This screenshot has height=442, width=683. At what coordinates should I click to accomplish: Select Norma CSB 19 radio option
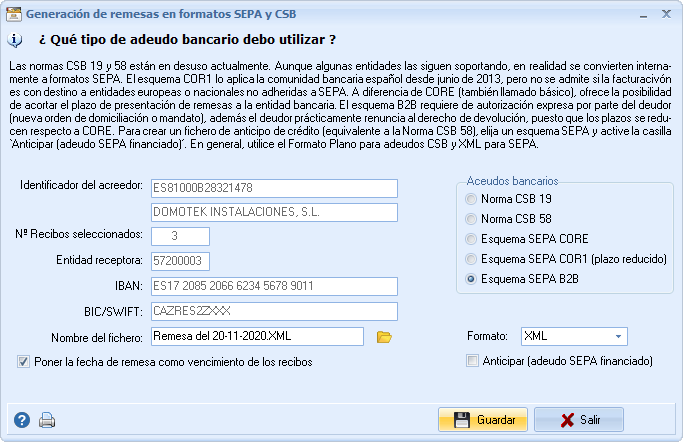(x=472, y=199)
